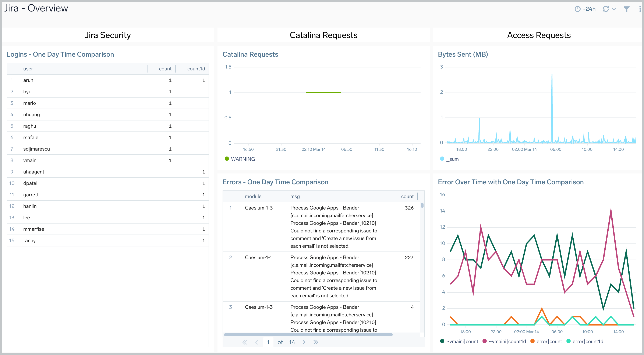Jump to last page of Errors table
Screen dimensions: 644x355
click(x=316, y=342)
